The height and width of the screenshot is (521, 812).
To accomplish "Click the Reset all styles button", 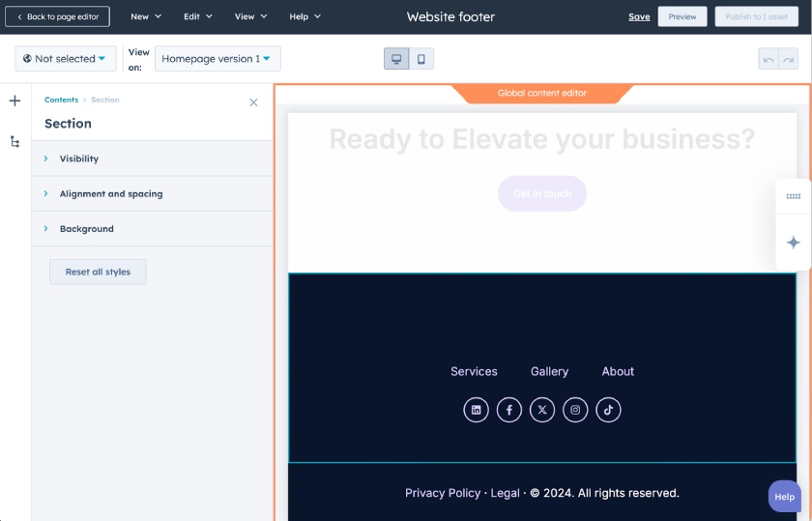I will pos(98,272).
